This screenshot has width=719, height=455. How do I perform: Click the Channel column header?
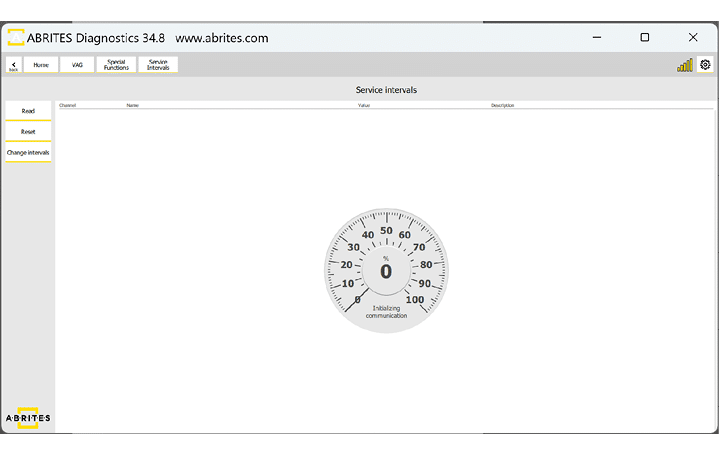[x=68, y=105]
